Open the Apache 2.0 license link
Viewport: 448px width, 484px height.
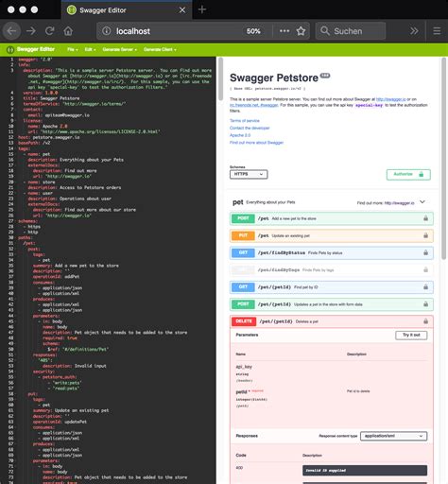pos(240,135)
